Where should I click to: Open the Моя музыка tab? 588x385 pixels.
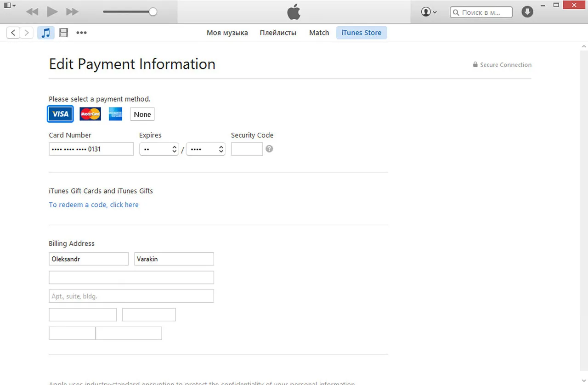[227, 33]
